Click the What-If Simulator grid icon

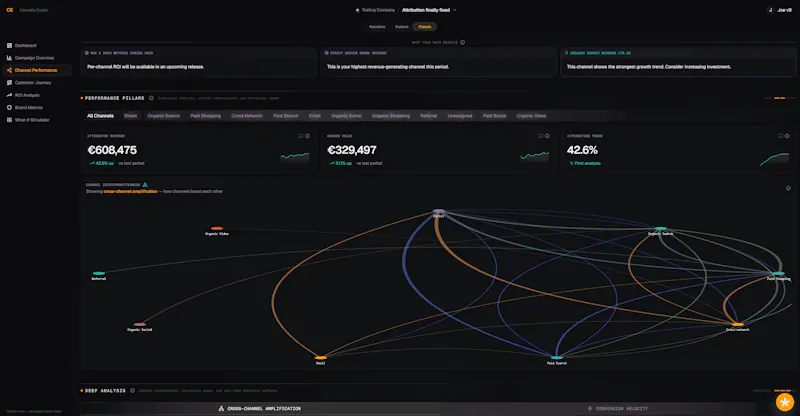point(9,120)
